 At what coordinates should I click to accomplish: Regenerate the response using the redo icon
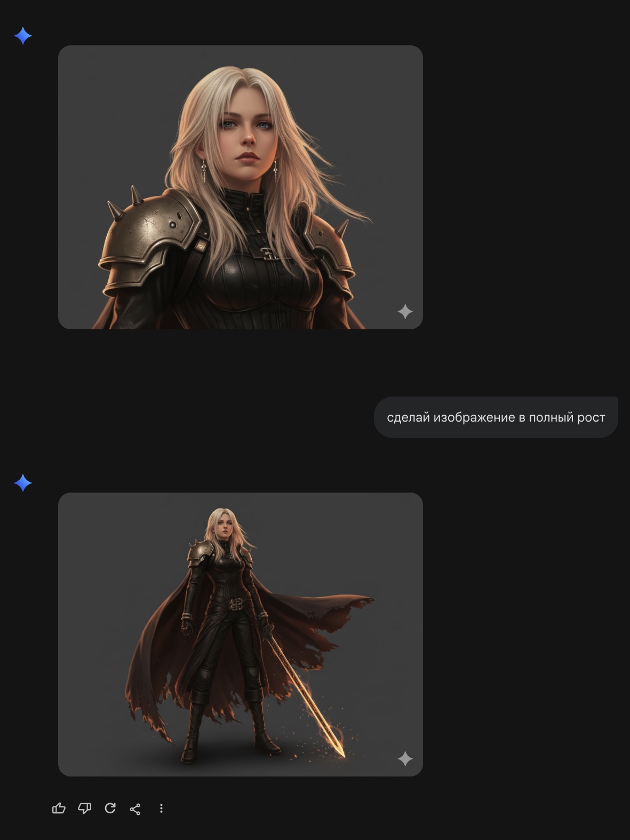point(110,809)
